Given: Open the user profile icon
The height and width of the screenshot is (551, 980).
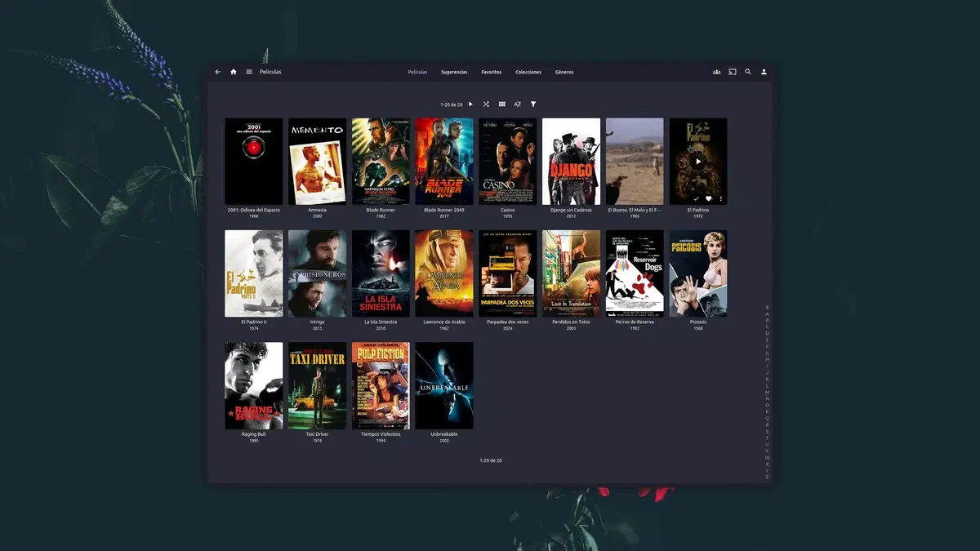Looking at the screenshot, I should point(764,72).
